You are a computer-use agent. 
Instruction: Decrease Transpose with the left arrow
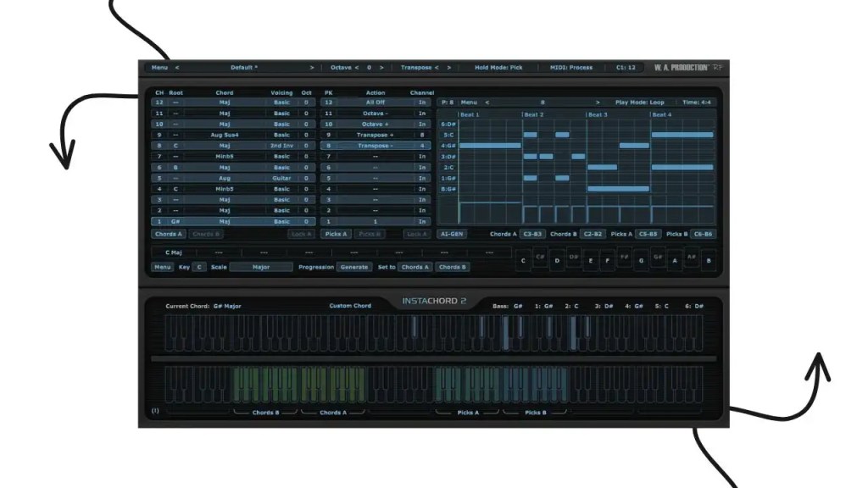click(437, 68)
